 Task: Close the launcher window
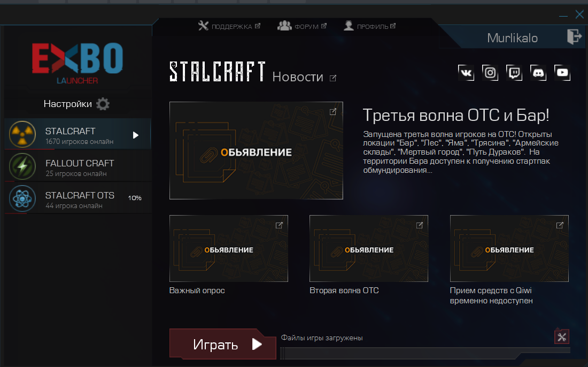pos(579,14)
